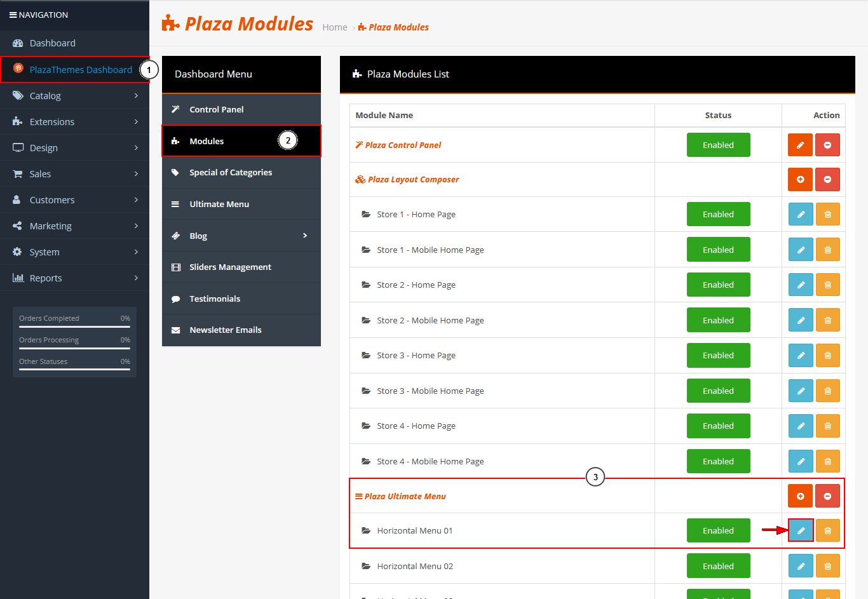Click the Other Statuses progress bar

coord(74,370)
